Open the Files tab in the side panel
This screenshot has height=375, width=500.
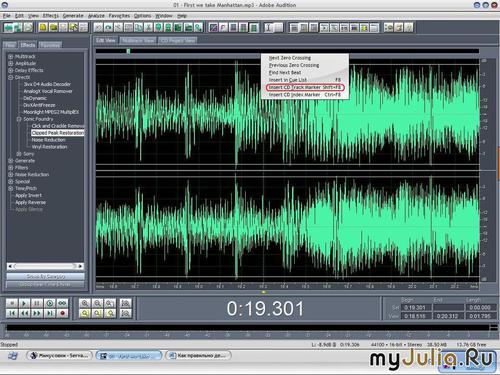pyautogui.click(x=10, y=45)
